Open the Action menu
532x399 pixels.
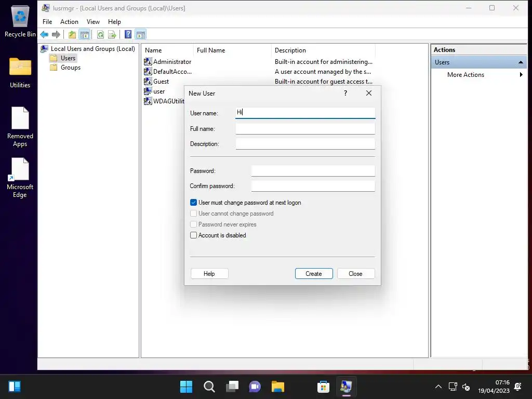69,22
